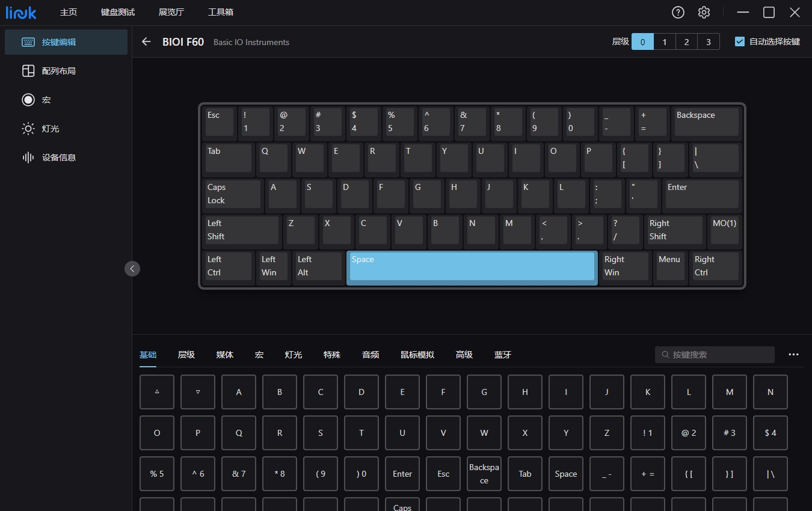Switch to the 媒体 keycode tab
The height and width of the screenshot is (511, 812).
pyautogui.click(x=225, y=355)
